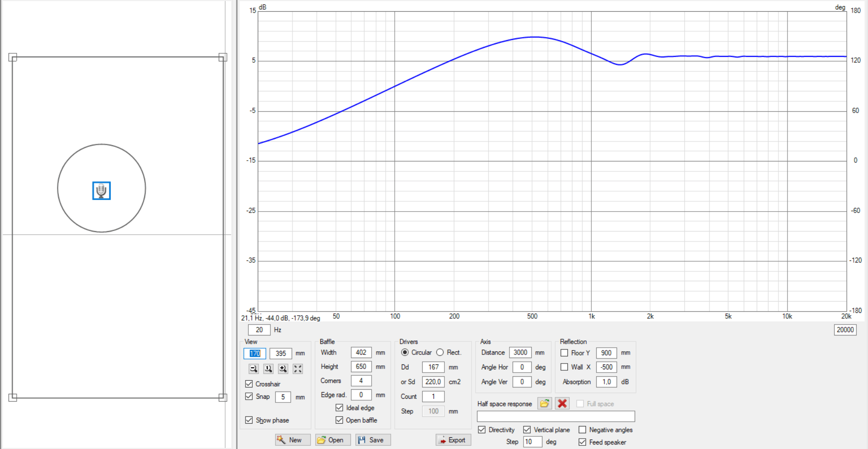Image resolution: width=868 pixels, height=449 pixels.
Task: Open half space response file folder icon
Action: click(x=544, y=403)
